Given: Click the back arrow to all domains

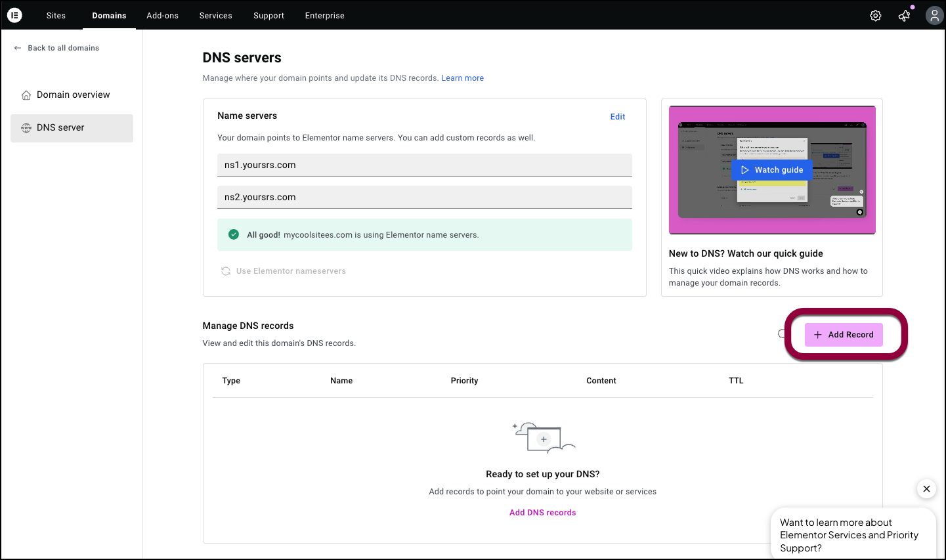Looking at the screenshot, I should coord(18,48).
